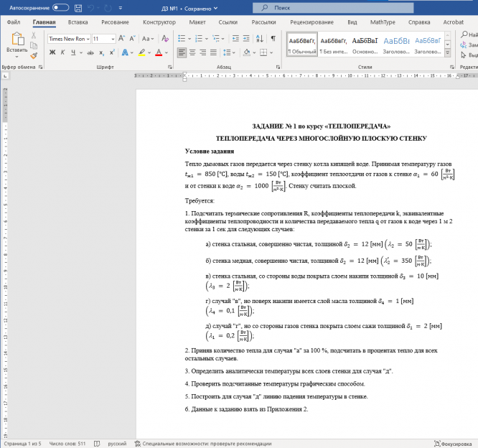Viewport: 478px width, 448px height.
Task: Open the font color dropdown arrow
Action: 167,52
